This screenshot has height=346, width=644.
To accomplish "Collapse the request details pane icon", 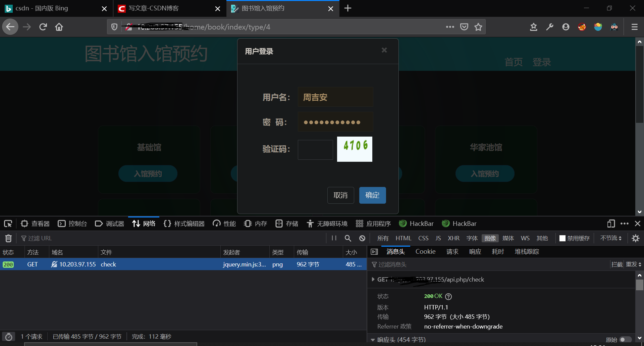I will coord(375,252).
